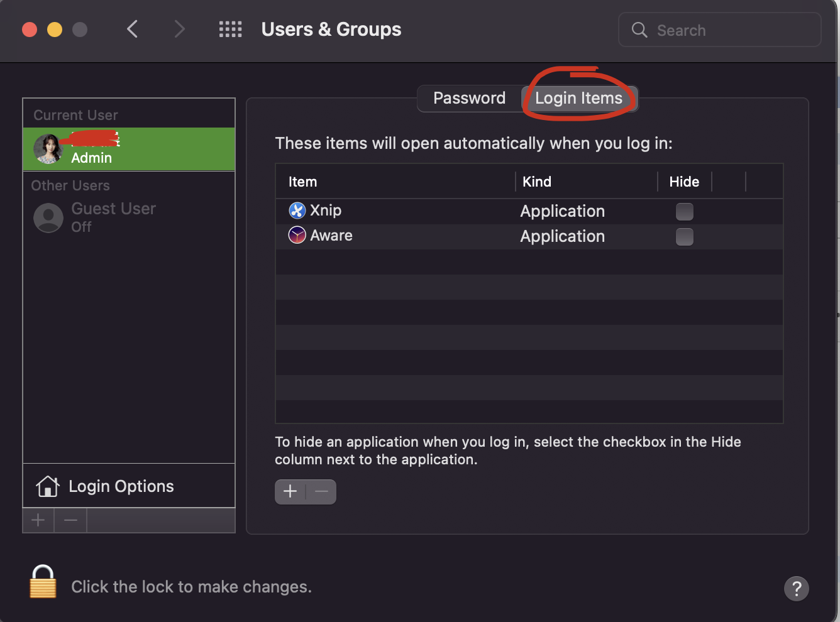
Task: Click the Admin user avatar
Action: (x=48, y=149)
